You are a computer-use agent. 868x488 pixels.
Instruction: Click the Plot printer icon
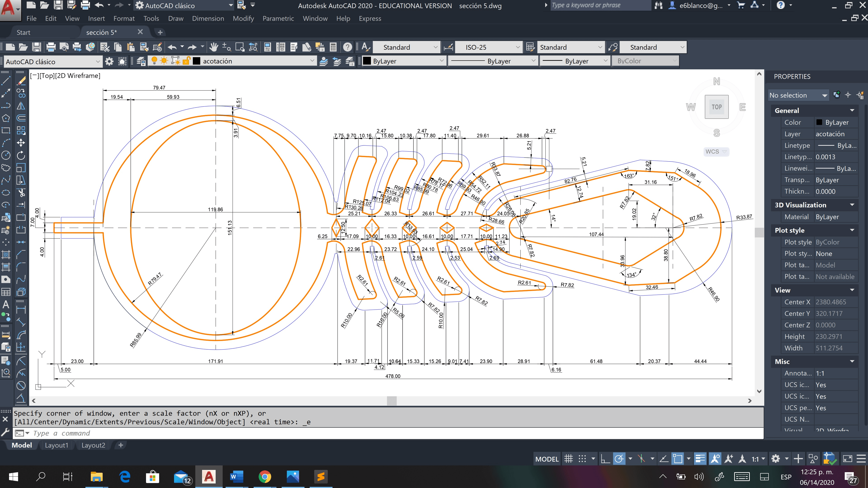pyautogui.click(x=51, y=47)
